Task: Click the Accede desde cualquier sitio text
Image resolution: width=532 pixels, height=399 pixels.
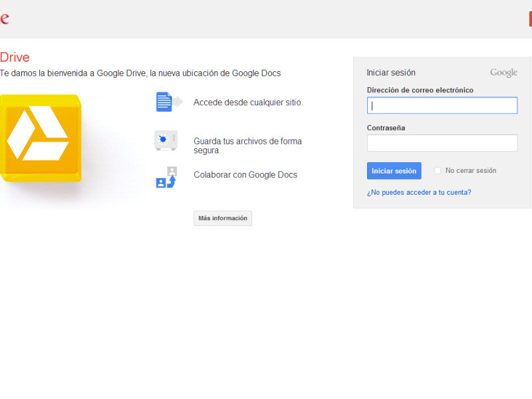Action: pyautogui.click(x=248, y=102)
